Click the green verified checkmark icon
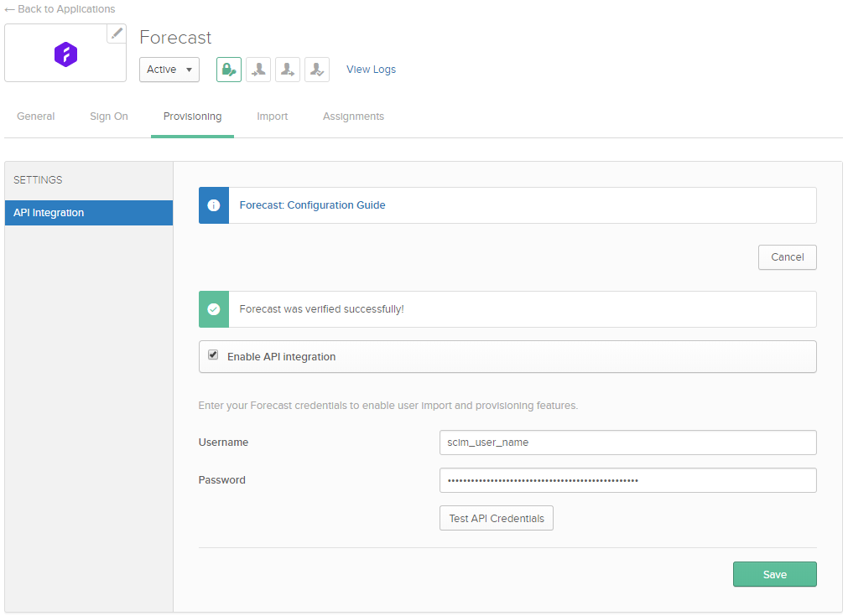Viewport: 848px width, 616px height. pos(214,309)
